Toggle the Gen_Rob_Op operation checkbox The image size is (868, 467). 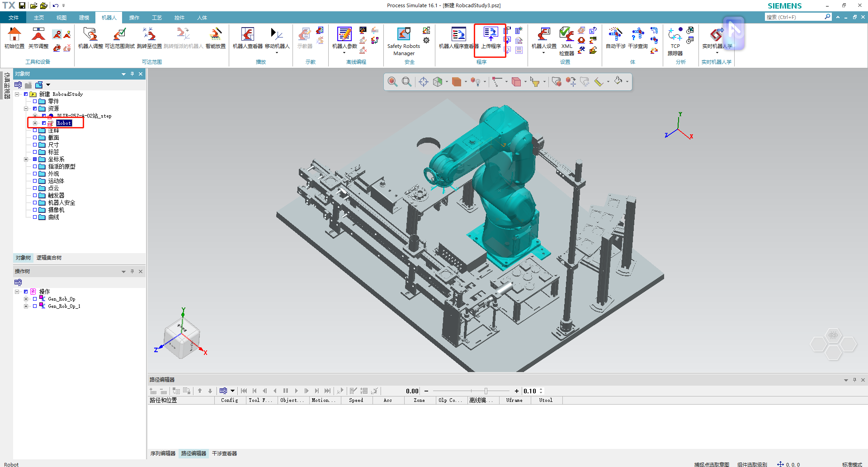point(35,299)
